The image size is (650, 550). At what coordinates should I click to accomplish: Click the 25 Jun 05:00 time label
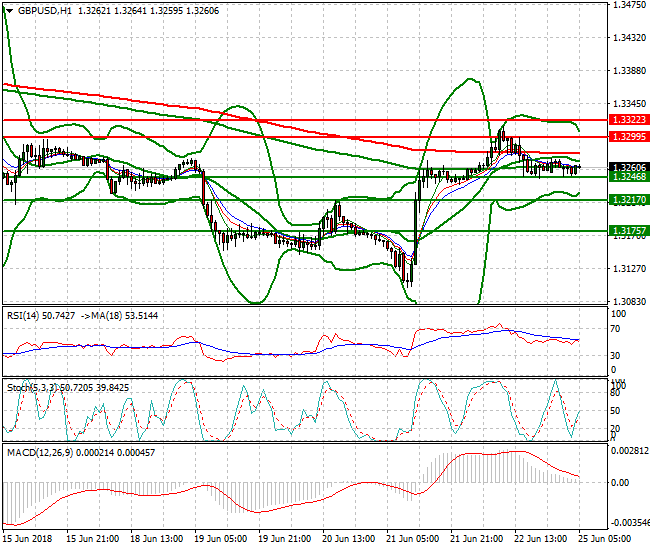pyautogui.click(x=604, y=539)
